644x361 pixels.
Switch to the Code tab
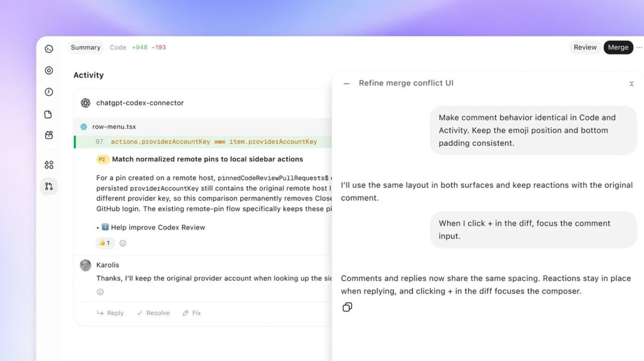coord(118,47)
